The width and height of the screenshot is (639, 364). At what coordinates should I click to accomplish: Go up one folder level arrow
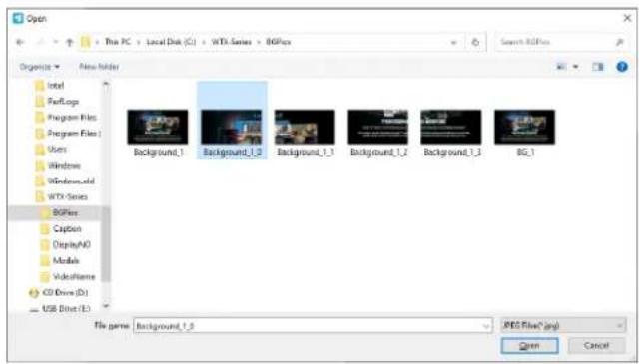[x=69, y=42]
